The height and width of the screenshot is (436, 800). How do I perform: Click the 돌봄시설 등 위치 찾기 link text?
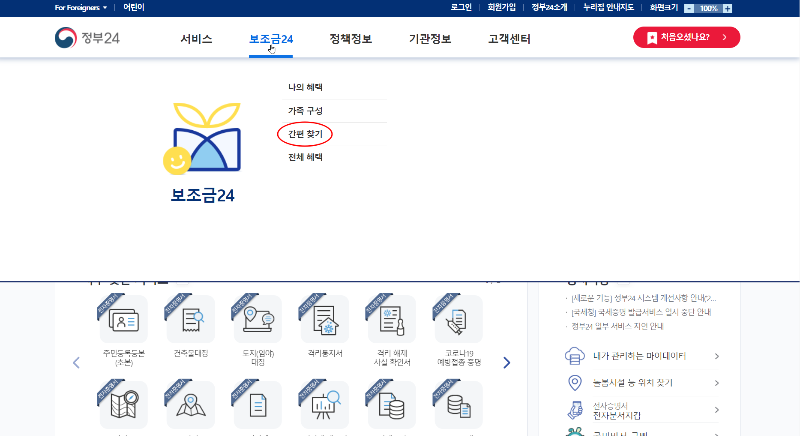click(633, 383)
